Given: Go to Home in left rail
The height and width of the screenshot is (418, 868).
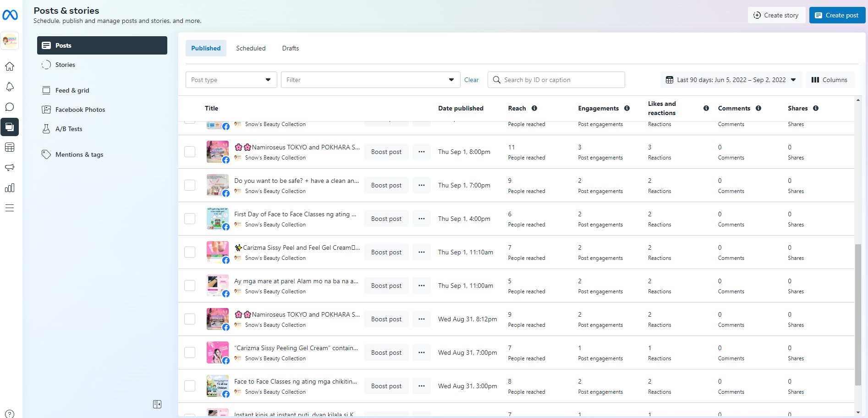Looking at the screenshot, I should (x=10, y=66).
